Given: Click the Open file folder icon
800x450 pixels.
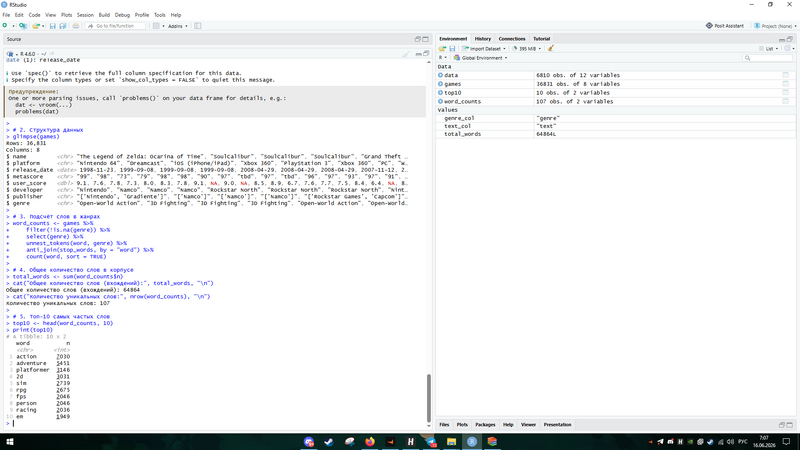Looking at the screenshot, I should (x=36, y=26).
